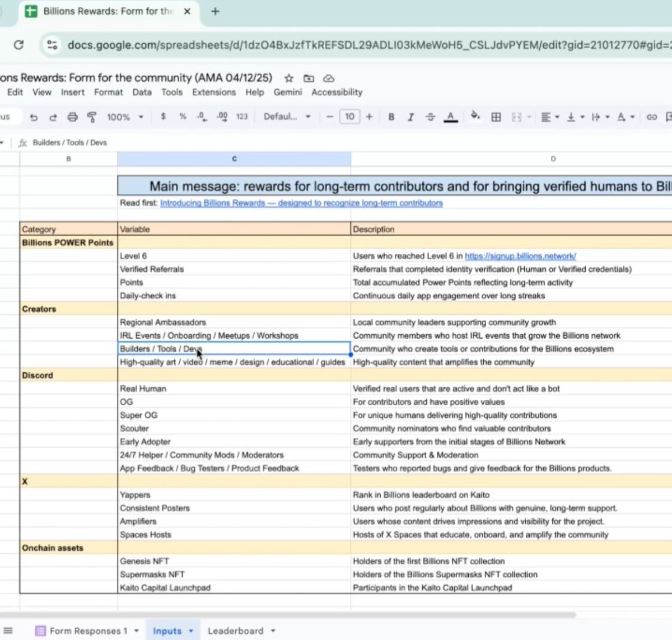Open Leaderboard tab dropdown arrow

pos(273,631)
